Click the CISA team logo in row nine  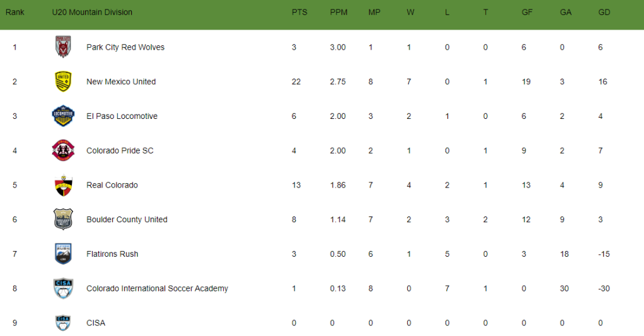[63, 323]
